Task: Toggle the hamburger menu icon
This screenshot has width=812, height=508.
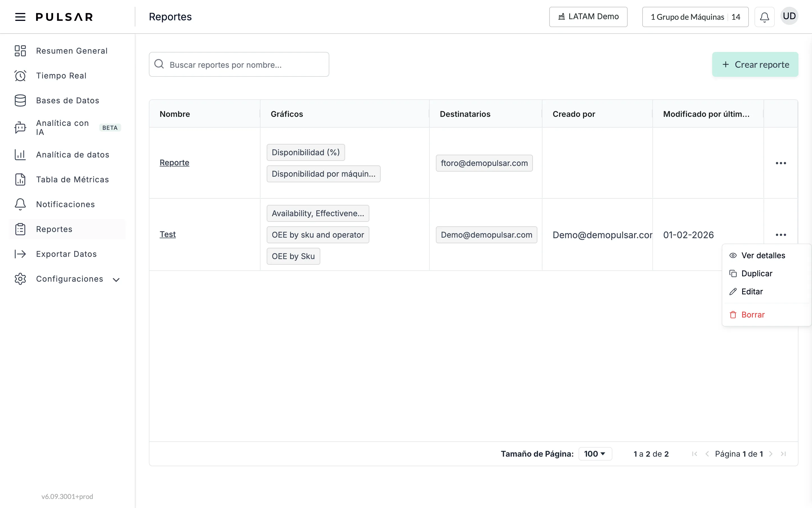Action: [20, 17]
